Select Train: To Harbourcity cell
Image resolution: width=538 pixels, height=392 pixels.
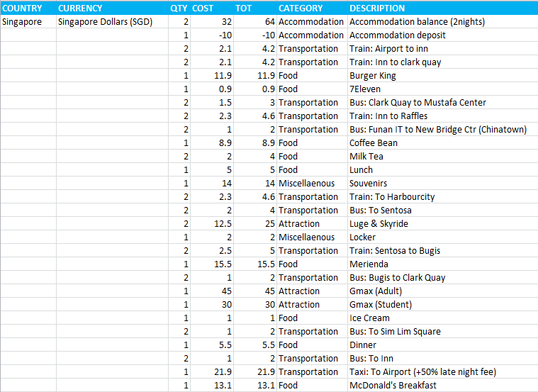442,196
